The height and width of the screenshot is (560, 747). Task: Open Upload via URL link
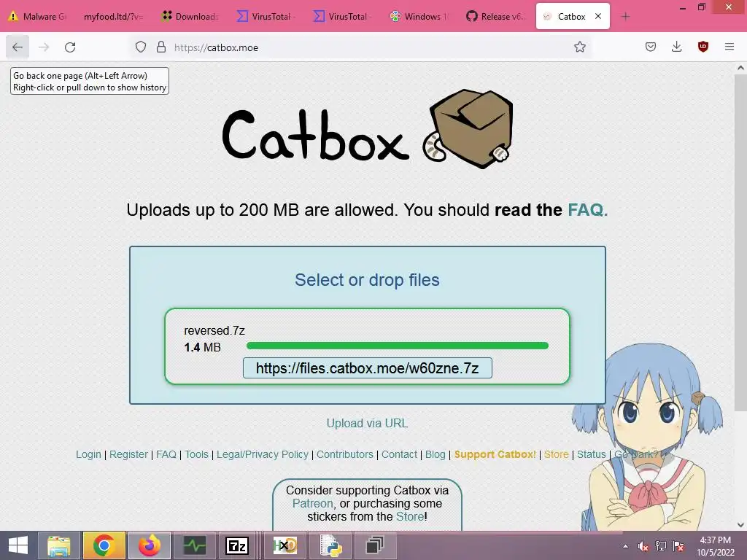coord(367,424)
